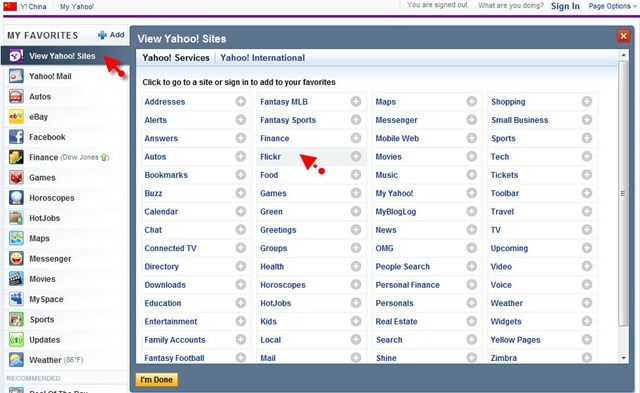Click the Dow Jones label next to Finance

pos(84,157)
